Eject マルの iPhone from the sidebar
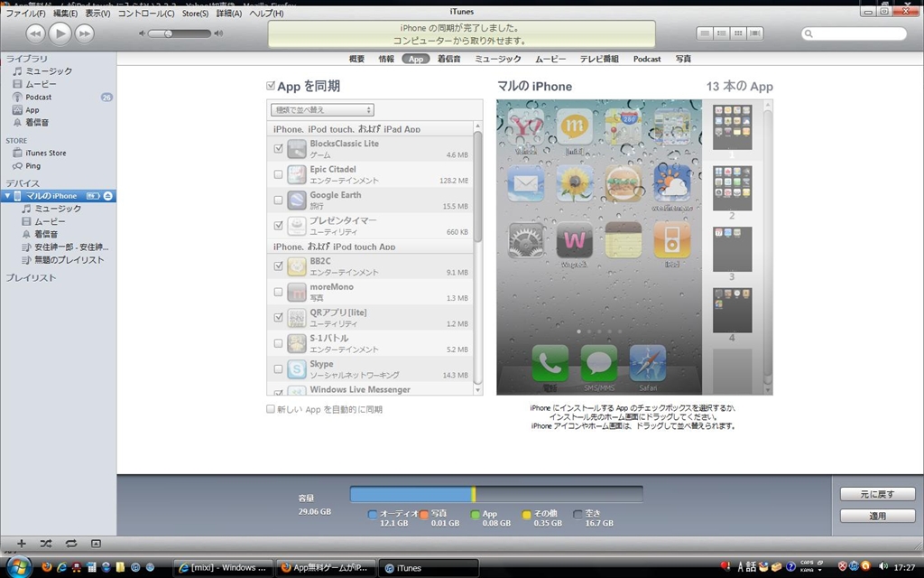The image size is (924, 578). (x=108, y=196)
